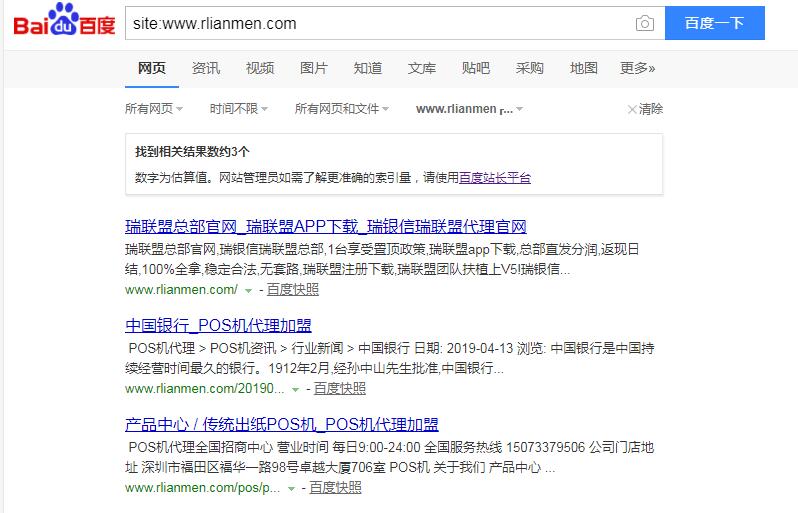798x513 pixels.
Task: Open camera image search icon
Action: click(644, 23)
